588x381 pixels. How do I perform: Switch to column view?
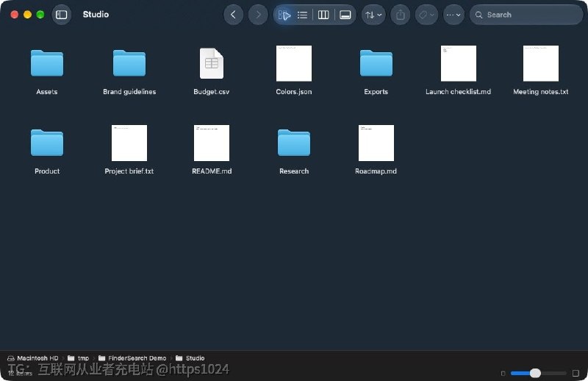(323, 15)
